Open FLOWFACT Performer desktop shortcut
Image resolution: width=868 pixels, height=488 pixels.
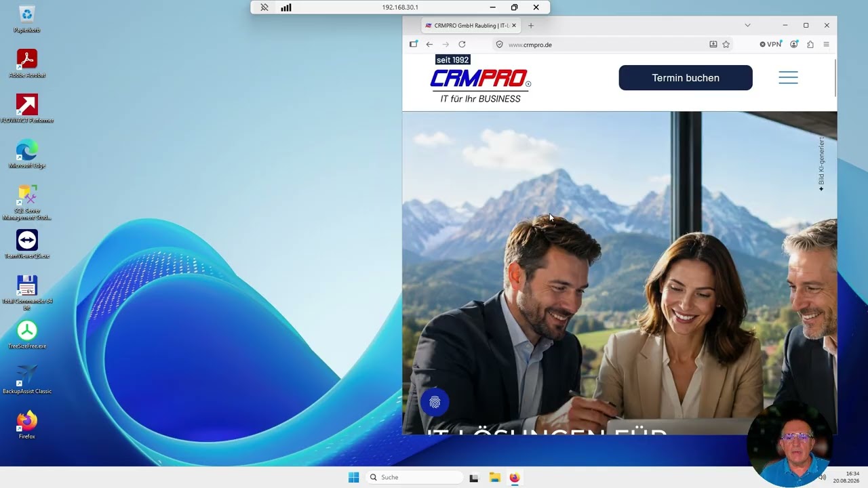[x=27, y=108]
